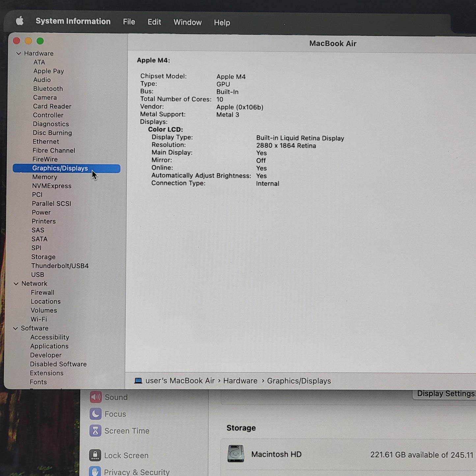Collapse the Hardware section

(x=18, y=53)
